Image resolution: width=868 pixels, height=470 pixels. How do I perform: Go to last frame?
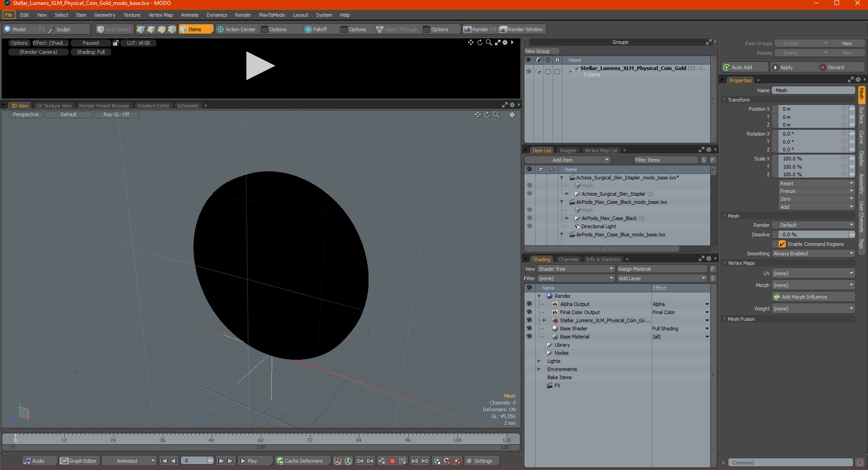click(x=231, y=461)
